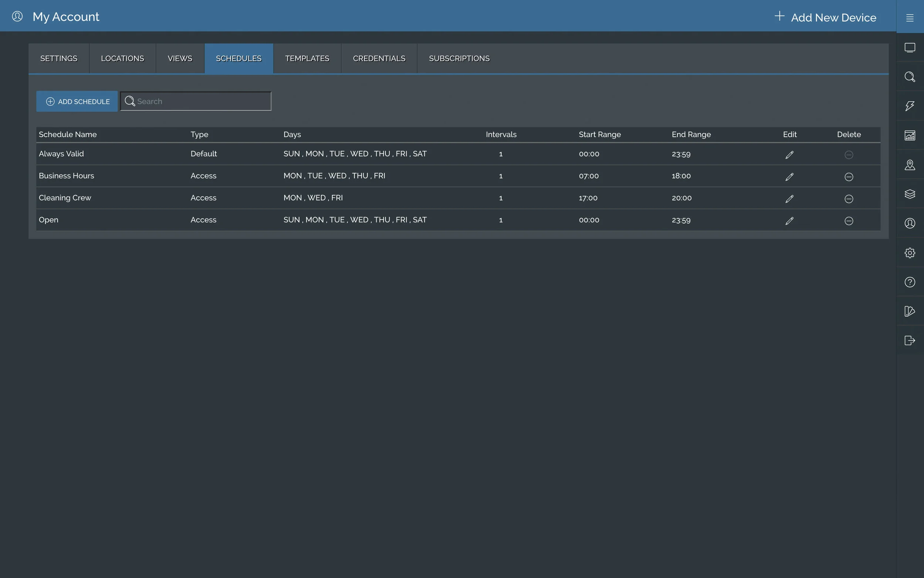924x578 pixels.
Task: Edit the Business Hours schedule
Action: pyautogui.click(x=789, y=176)
